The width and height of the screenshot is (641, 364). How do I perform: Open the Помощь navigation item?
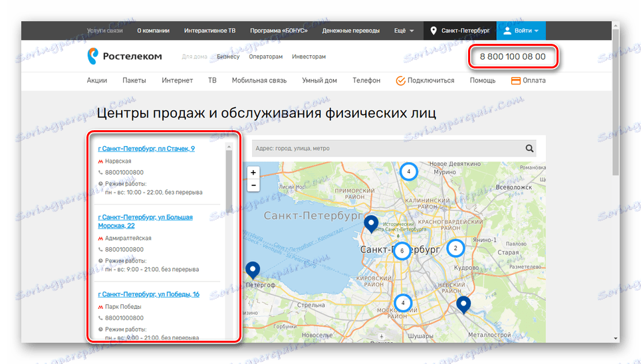tap(482, 80)
